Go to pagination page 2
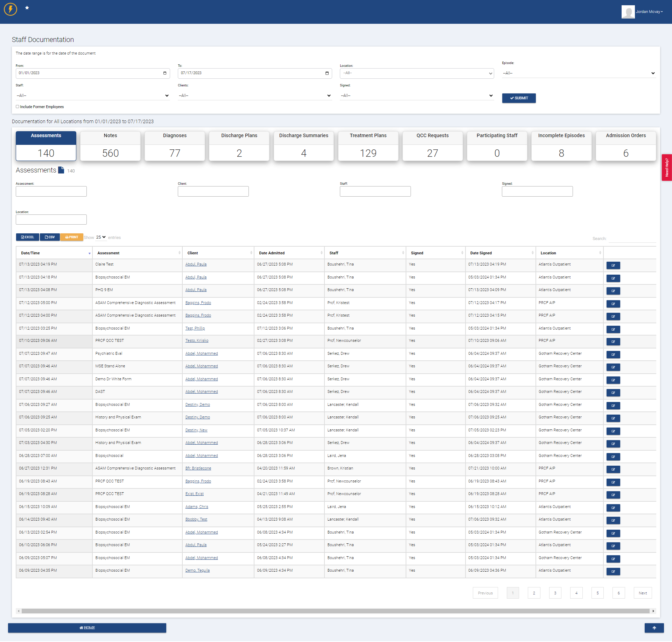This screenshot has height=642, width=672. pos(534,593)
